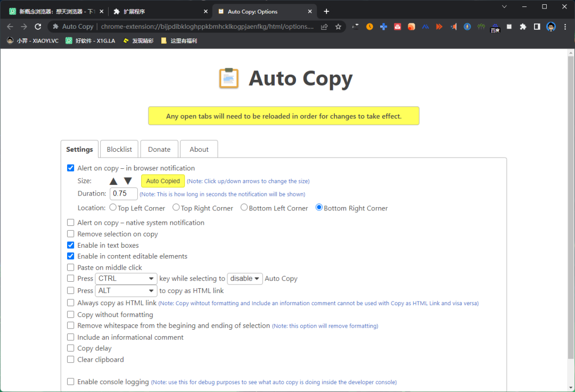The image size is (575, 392).
Task: Open the About tab
Action: (199, 149)
